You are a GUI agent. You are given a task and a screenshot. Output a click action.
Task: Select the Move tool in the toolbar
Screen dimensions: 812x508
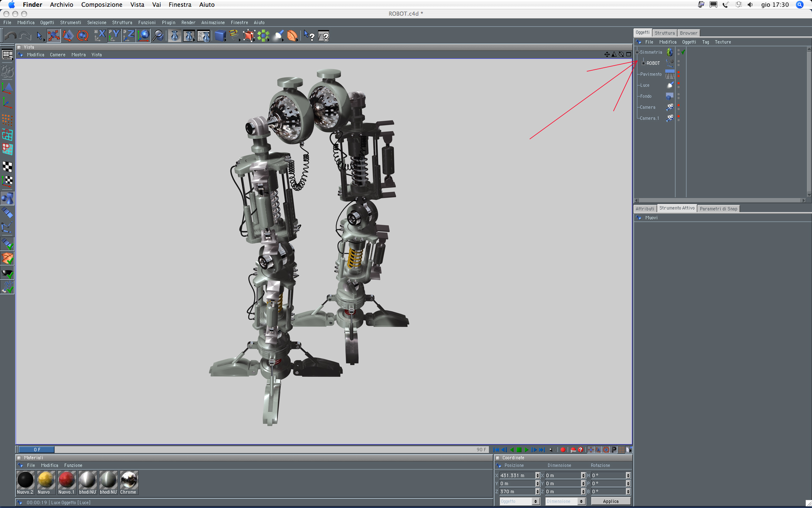tap(54, 36)
